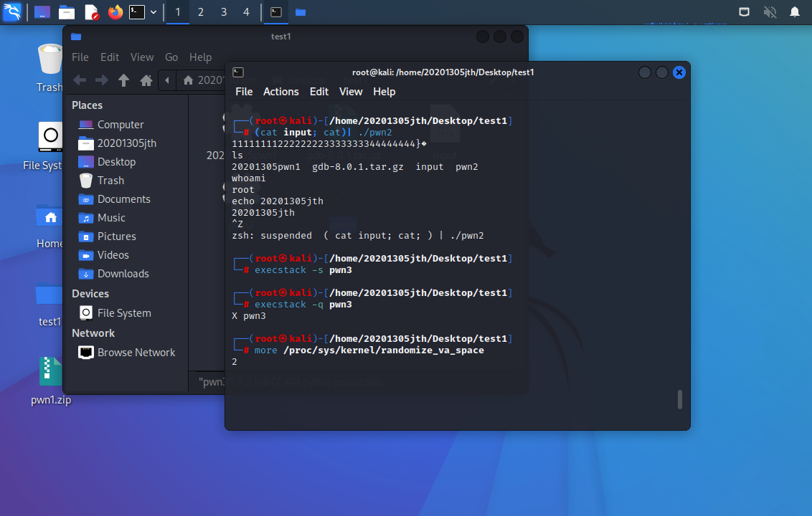Click the randomize_va_space command line
The image size is (812, 516).
(x=369, y=350)
